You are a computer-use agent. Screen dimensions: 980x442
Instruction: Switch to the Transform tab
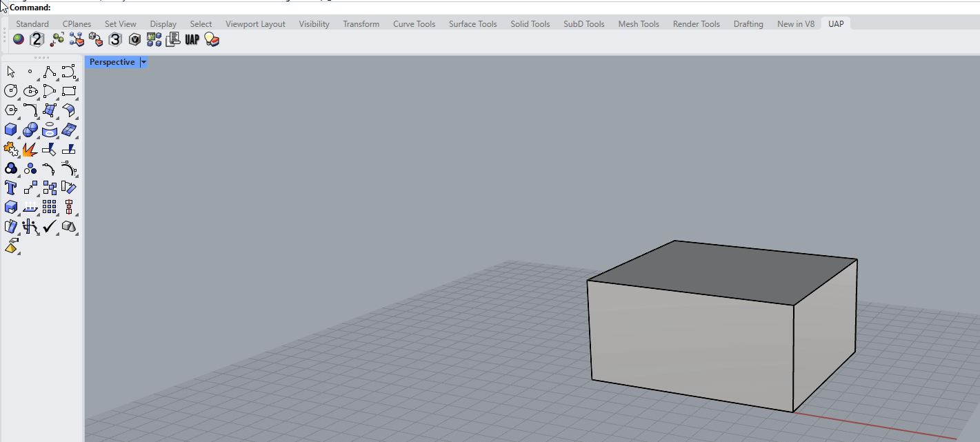tap(361, 24)
